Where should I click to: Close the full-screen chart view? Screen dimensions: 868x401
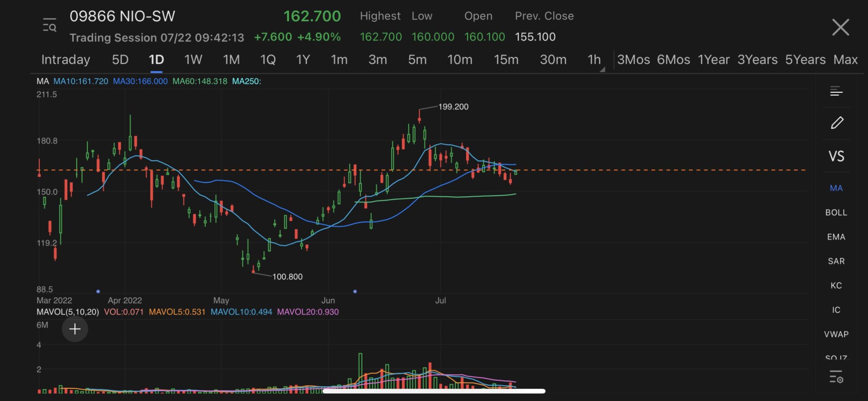point(840,27)
